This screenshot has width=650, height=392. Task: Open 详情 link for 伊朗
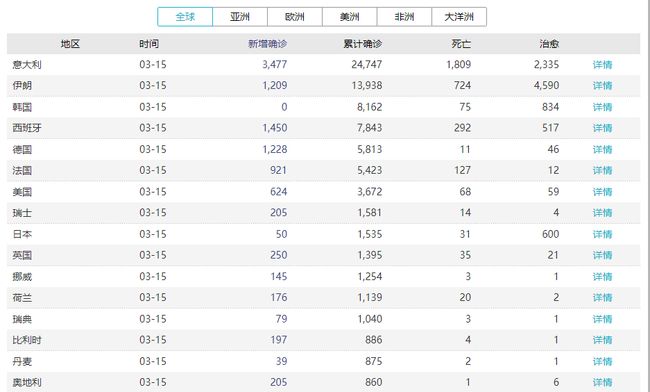pos(602,86)
